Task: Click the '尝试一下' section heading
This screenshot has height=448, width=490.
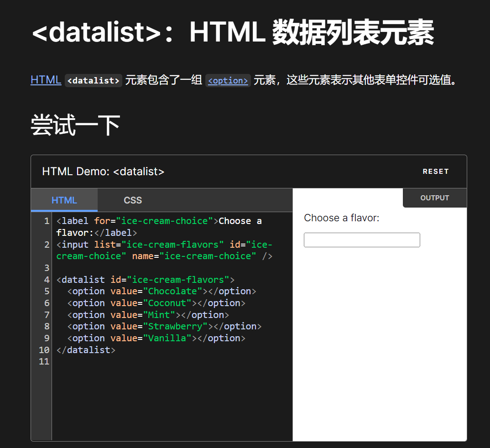Action: click(75, 125)
